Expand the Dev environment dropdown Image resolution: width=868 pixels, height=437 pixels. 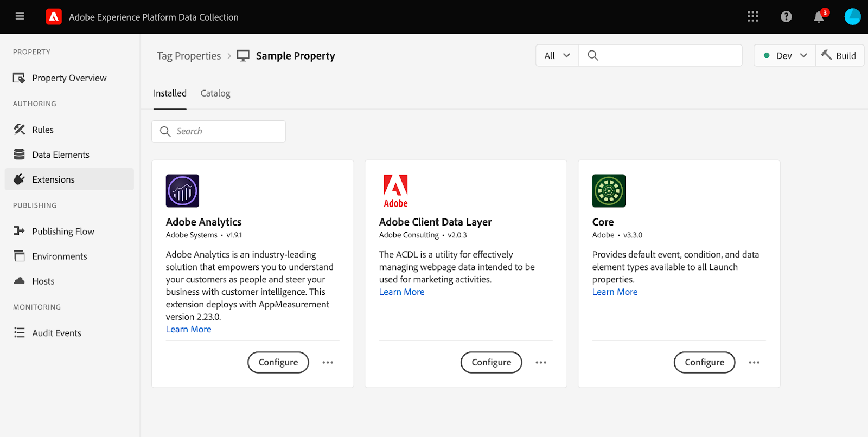[x=784, y=55]
